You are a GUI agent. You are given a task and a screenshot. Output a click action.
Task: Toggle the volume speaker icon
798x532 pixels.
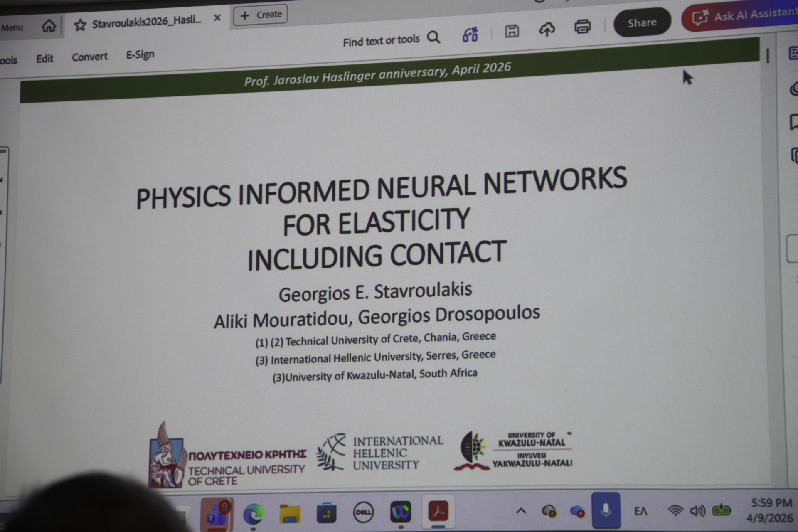(697, 510)
